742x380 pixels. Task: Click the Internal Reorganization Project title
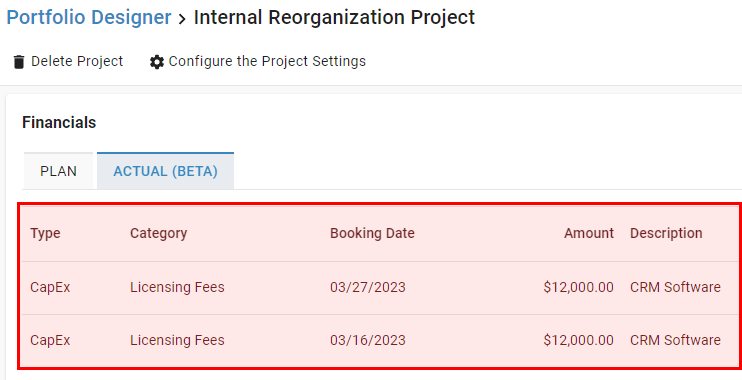pyautogui.click(x=334, y=18)
